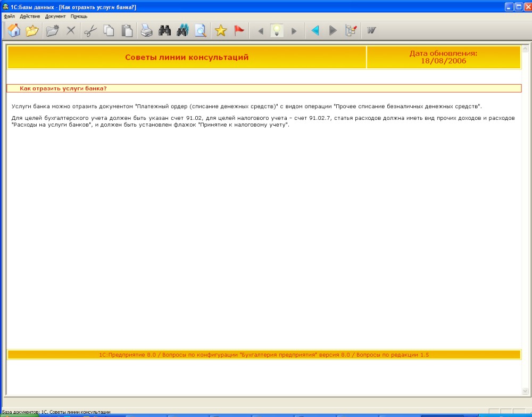Viewport: 532px width, 417px height.
Task: Click the red flag icon
Action: [239, 31]
